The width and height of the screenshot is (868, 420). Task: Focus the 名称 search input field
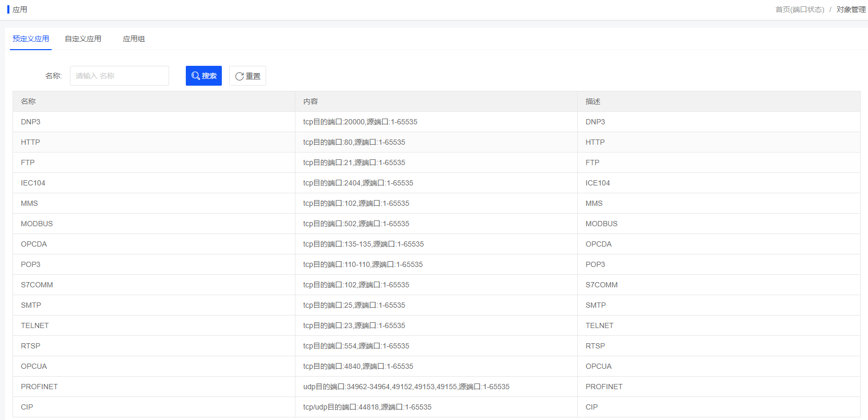(120, 76)
